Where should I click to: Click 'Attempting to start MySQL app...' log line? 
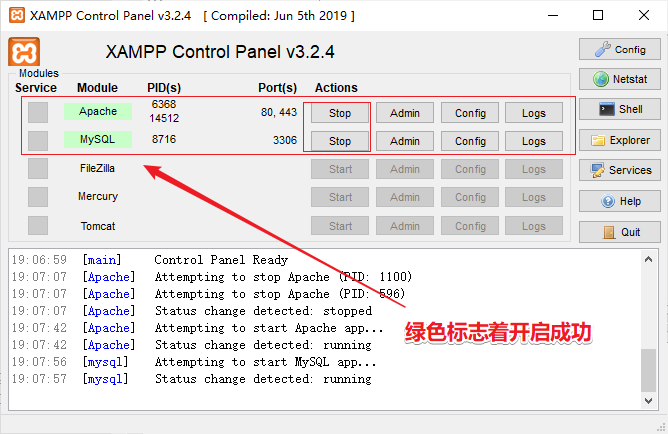click(266, 362)
